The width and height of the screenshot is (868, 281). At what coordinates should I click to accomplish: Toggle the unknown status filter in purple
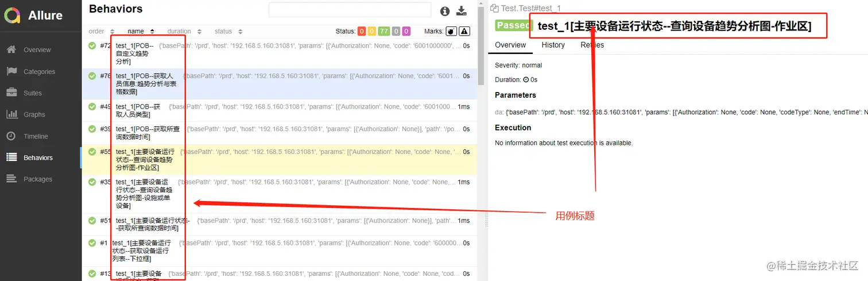coord(406,32)
